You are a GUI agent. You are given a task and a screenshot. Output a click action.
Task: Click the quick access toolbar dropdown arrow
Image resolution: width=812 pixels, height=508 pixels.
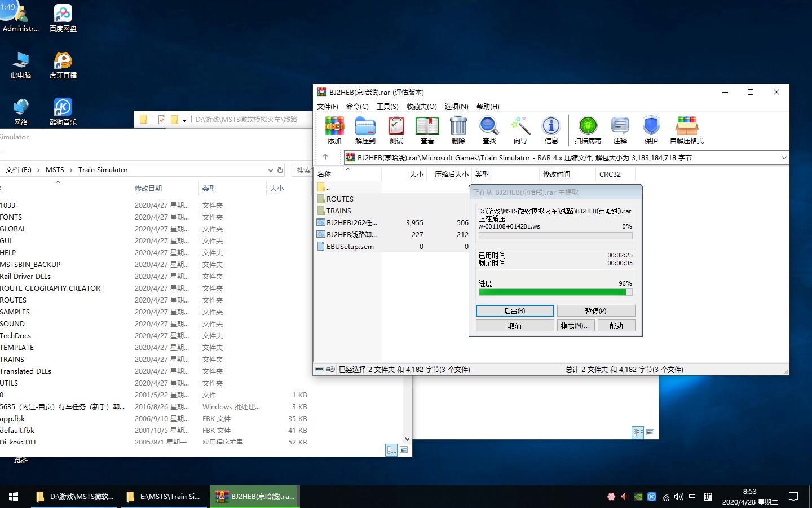point(184,120)
